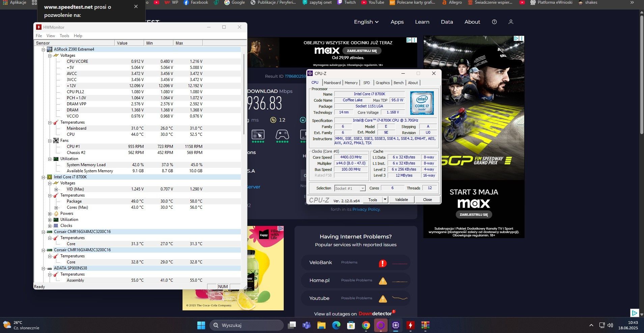The height and width of the screenshot is (333, 644).
Task: Expand Clocks node under Intel CPU
Action: (50, 226)
